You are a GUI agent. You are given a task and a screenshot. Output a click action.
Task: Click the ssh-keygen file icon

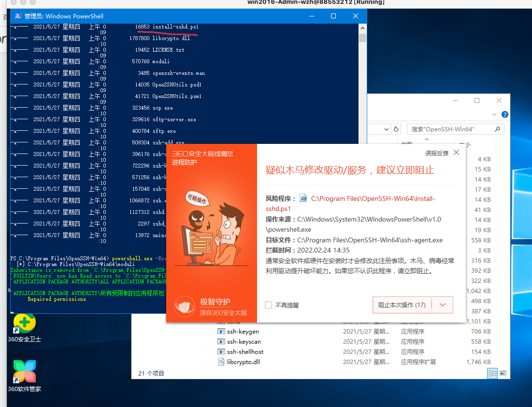(x=221, y=331)
